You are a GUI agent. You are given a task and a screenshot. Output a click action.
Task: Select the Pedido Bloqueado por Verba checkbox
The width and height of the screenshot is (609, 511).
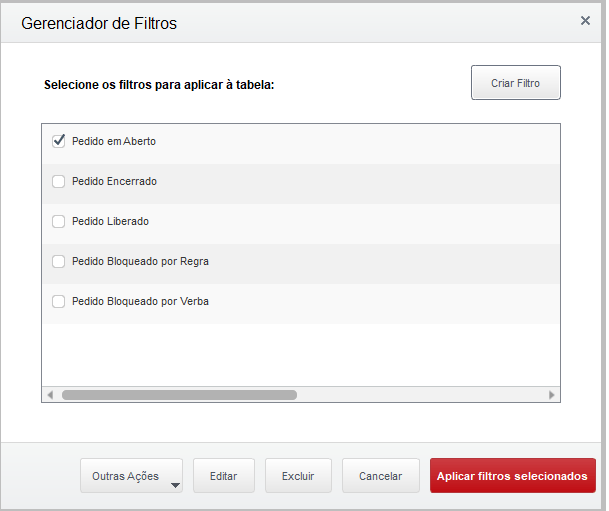pyautogui.click(x=59, y=301)
